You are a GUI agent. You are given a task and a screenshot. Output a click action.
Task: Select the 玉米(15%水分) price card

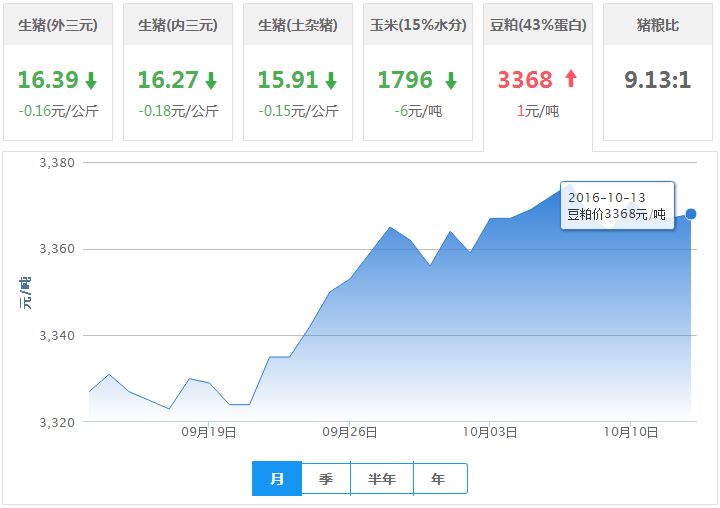(418, 72)
